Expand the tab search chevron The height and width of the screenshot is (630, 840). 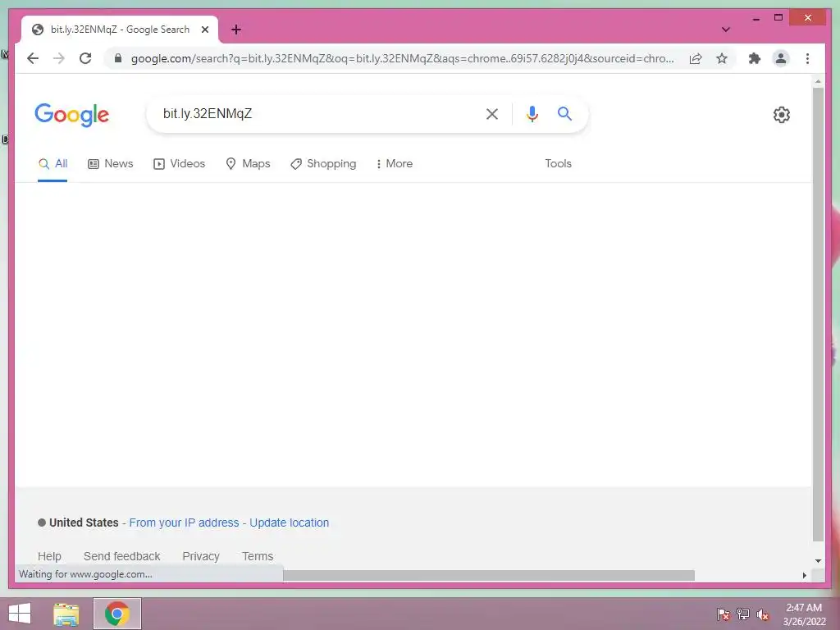coord(725,30)
